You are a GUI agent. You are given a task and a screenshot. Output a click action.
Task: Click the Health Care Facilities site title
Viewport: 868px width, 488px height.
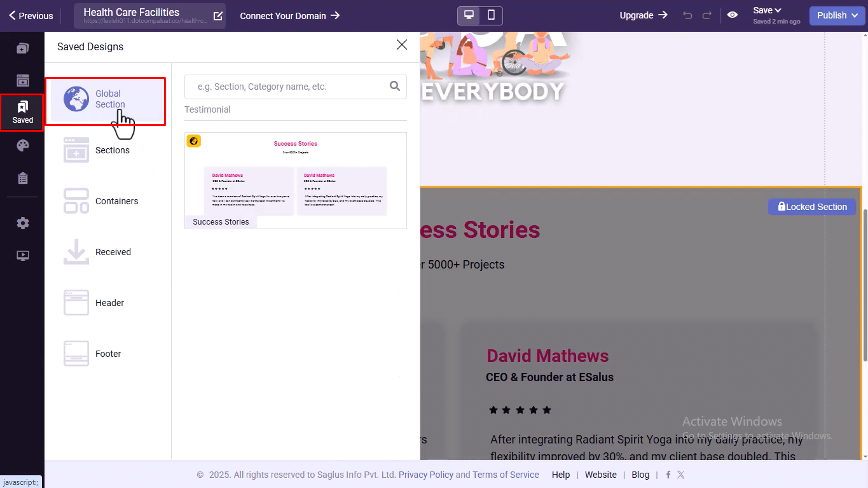pos(132,12)
